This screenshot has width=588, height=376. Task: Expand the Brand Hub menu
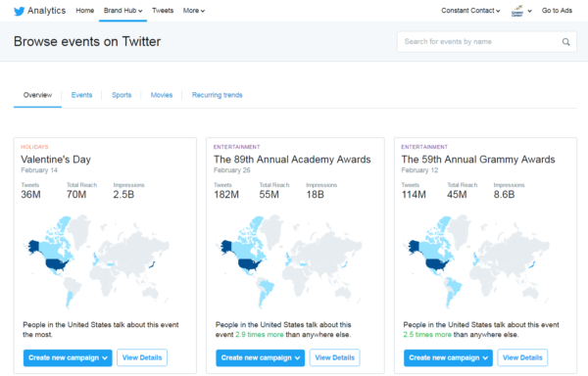[123, 11]
